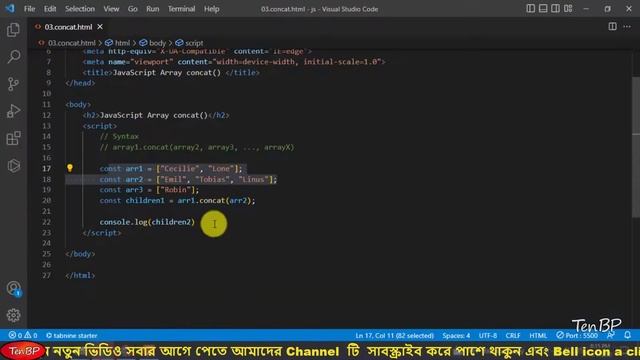The width and height of the screenshot is (640, 360).
Task: Open Run and Debug view
Action: (x=13, y=111)
